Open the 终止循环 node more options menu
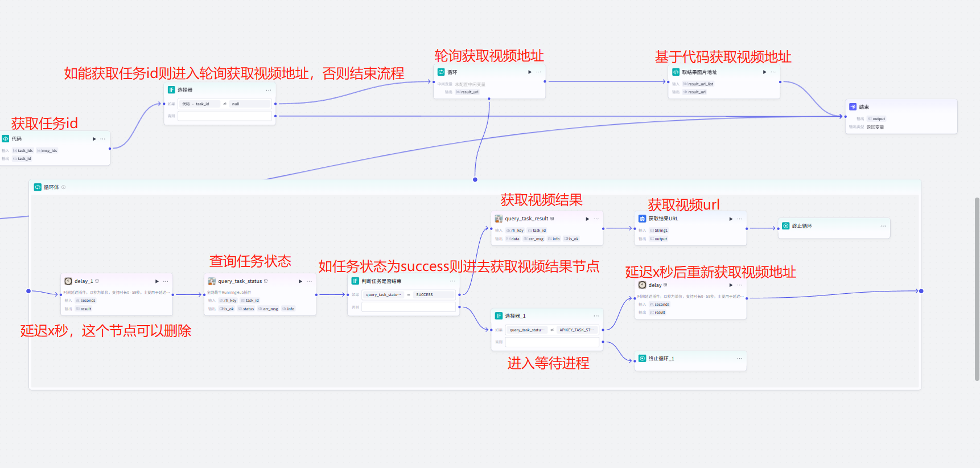Image resolution: width=980 pixels, height=468 pixels. tap(883, 226)
